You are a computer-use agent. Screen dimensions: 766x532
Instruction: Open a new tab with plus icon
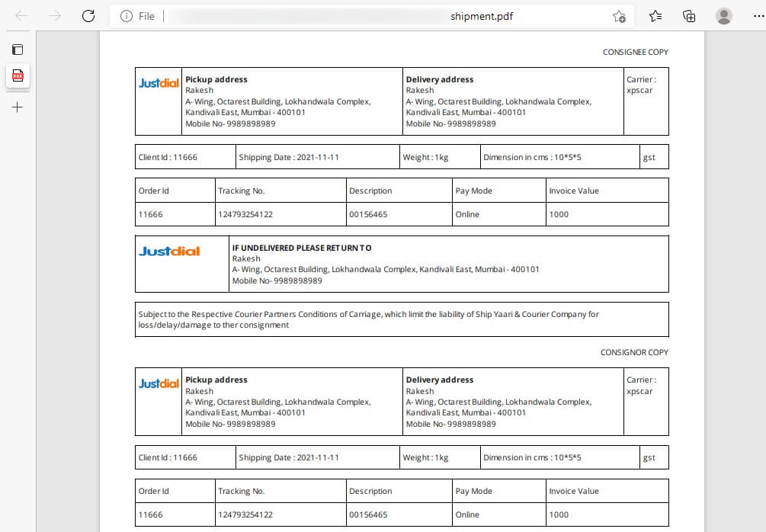[17, 107]
